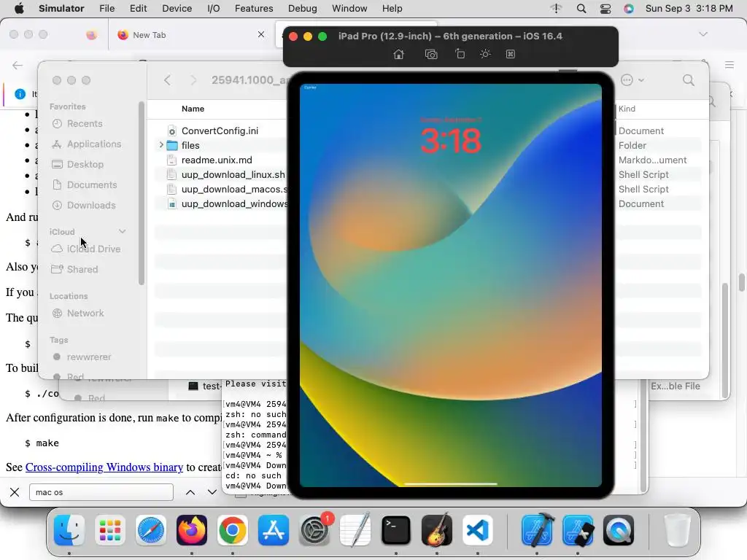This screenshot has width=747, height=560.
Task: Follow Cross-compiling Windows binary link
Action: [104, 467]
